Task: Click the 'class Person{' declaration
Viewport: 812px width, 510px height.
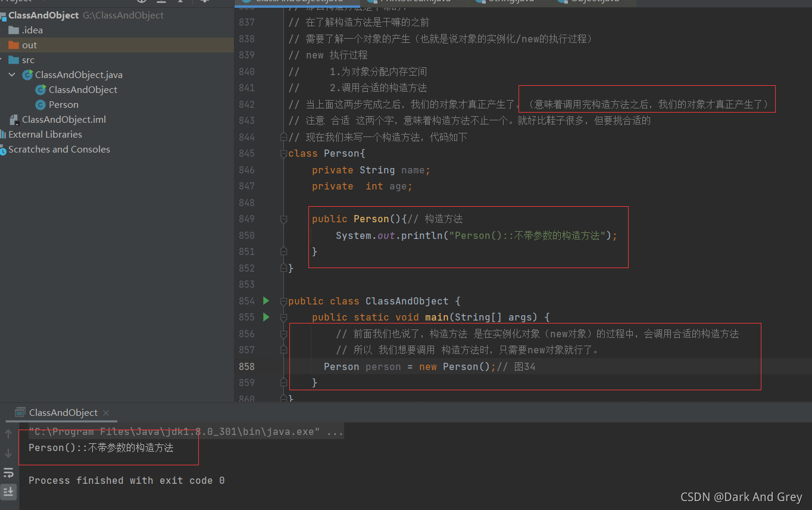Action: 327,153
